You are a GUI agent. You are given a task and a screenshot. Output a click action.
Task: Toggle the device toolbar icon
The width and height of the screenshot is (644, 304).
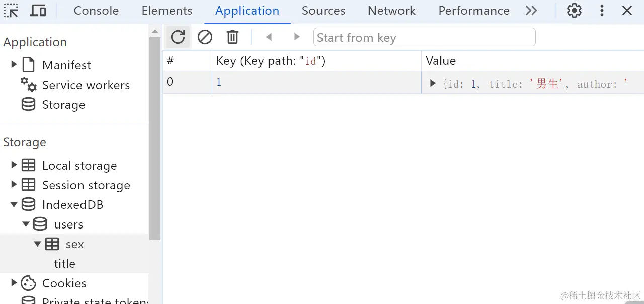38,11
